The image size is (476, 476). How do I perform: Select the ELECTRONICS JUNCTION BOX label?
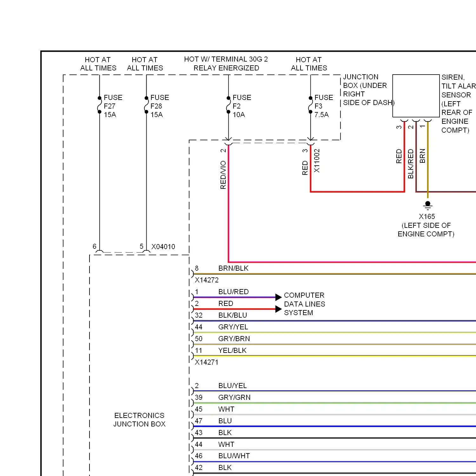pyautogui.click(x=140, y=420)
